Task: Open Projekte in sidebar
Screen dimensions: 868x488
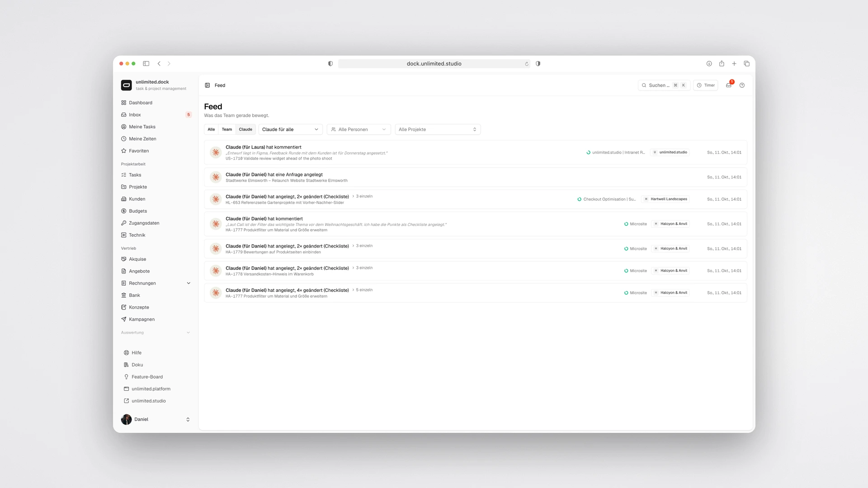Action: (156, 187)
